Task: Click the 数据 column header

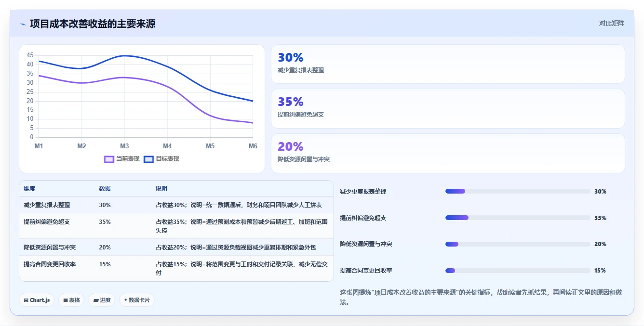Action: coord(105,189)
